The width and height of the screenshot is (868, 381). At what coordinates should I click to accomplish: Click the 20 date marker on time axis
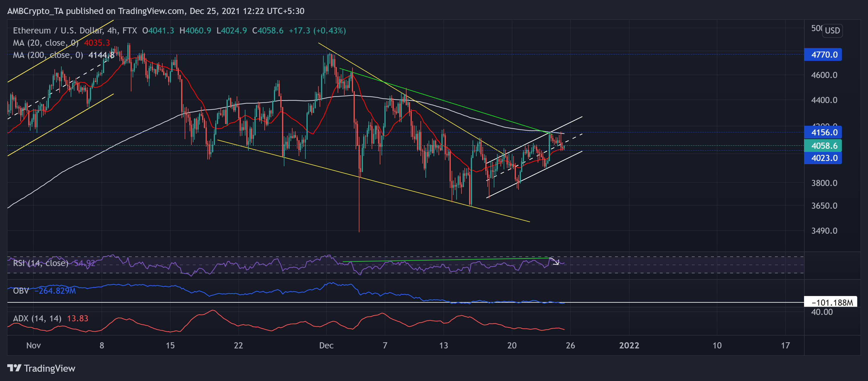[x=511, y=345]
